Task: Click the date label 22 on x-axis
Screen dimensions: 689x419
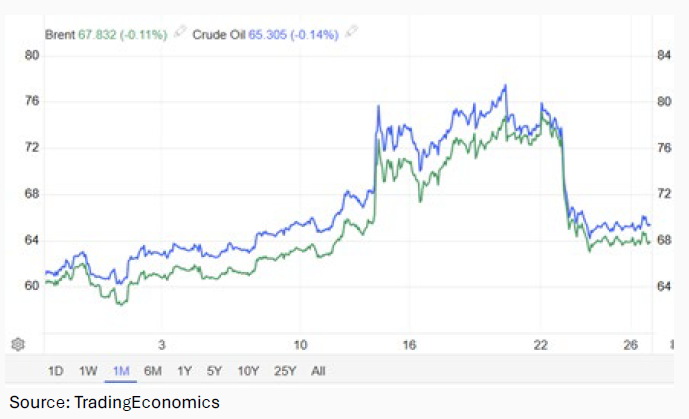Action: click(x=542, y=344)
